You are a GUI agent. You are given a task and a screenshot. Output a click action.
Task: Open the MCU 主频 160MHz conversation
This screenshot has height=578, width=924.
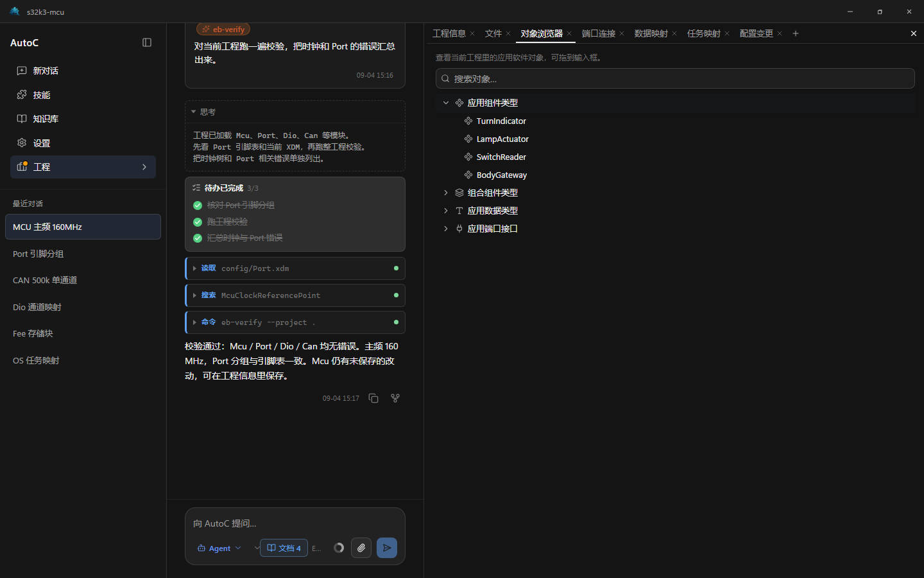[83, 227]
